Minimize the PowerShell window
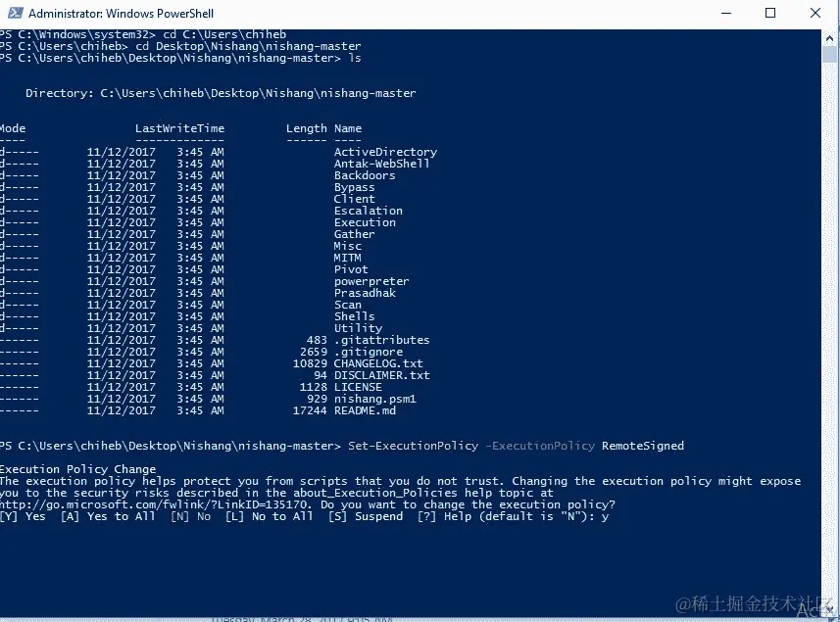The image size is (840, 622). (x=726, y=13)
